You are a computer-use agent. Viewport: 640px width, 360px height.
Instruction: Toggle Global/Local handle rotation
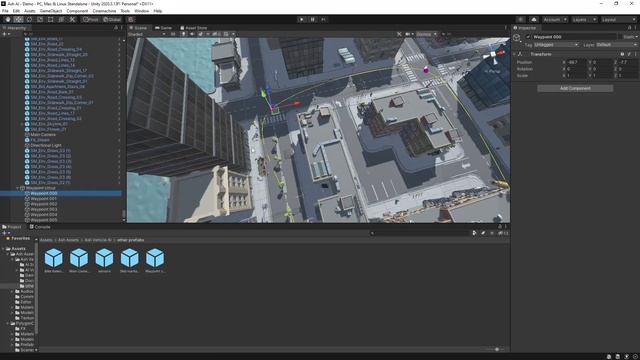(x=112, y=19)
